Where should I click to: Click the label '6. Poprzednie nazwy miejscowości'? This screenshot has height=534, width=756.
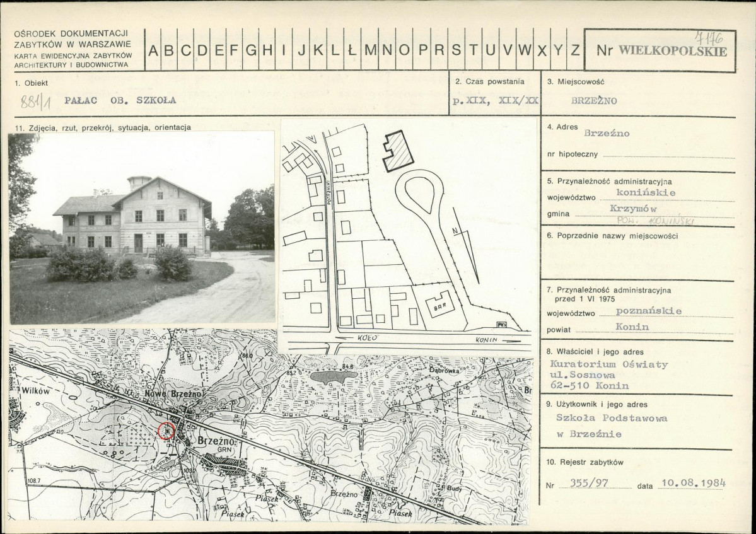[x=612, y=236]
